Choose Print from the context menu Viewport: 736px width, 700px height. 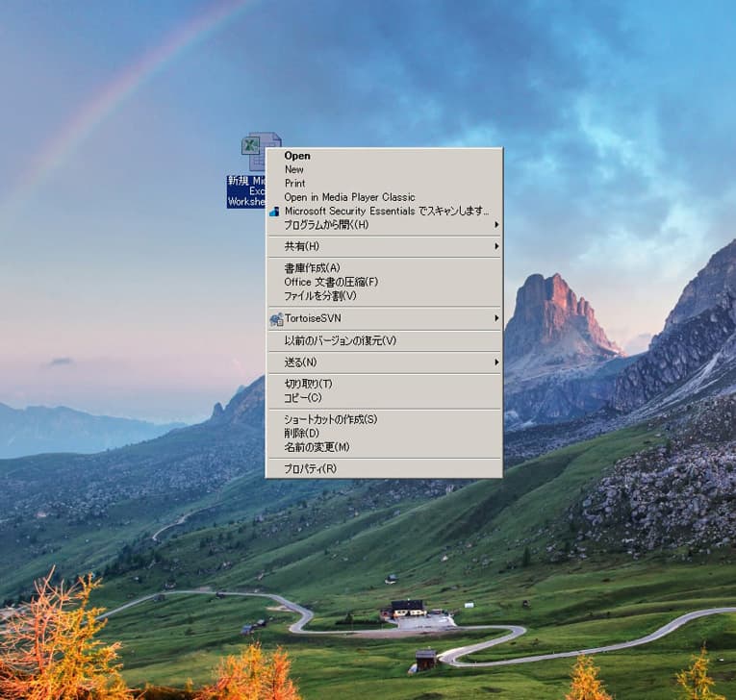(x=294, y=184)
